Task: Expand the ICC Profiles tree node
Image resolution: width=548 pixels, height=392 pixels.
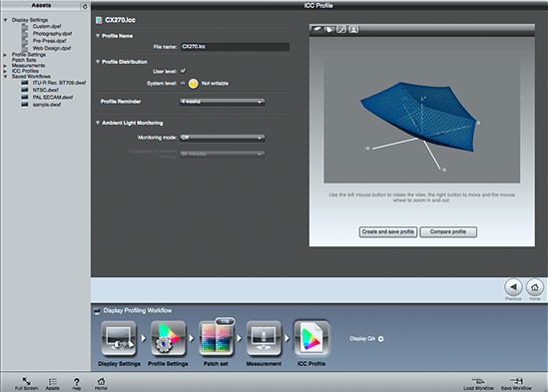Action: tap(5, 71)
